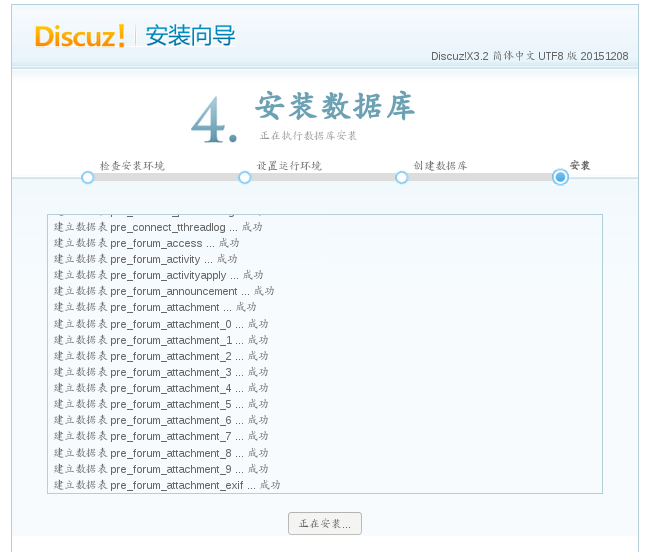The width and height of the screenshot is (658, 552).
Task: Click the pre_forum_attachment_5 log line
Action: tap(161, 404)
